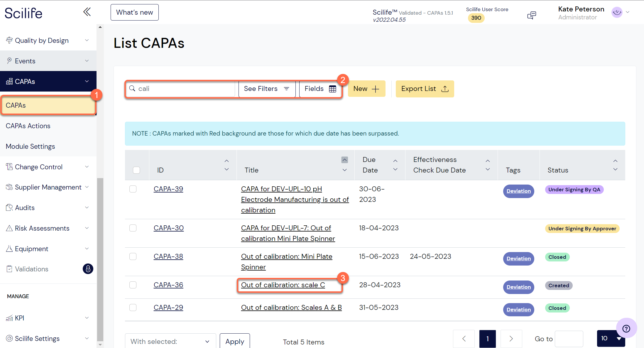Click the Events sidebar icon
Viewport: 644px width, 348px height.
click(9, 61)
